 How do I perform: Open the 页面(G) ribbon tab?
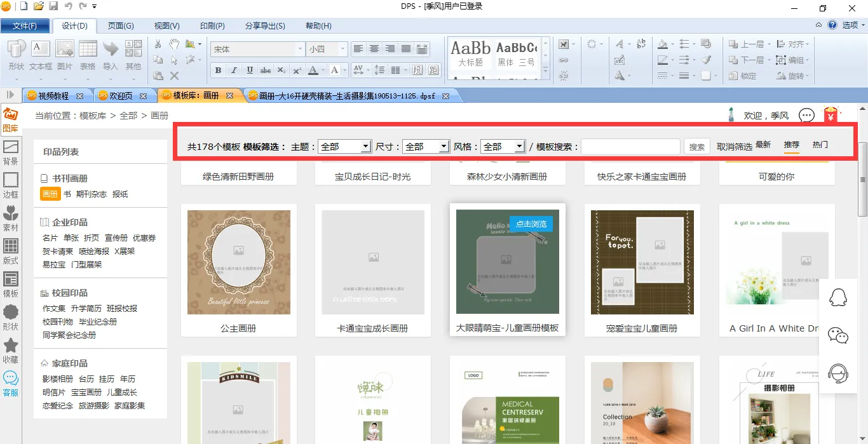[x=120, y=26]
